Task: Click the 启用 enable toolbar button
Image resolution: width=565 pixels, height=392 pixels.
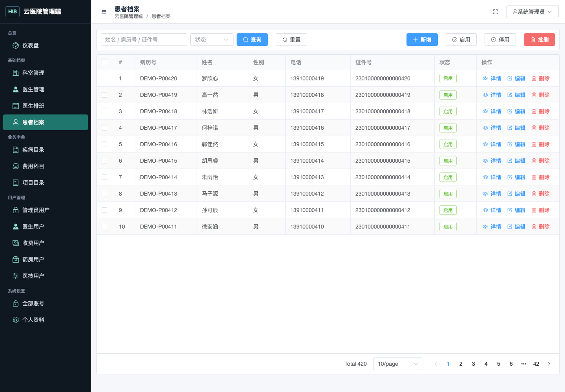Action: coord(461,40)
